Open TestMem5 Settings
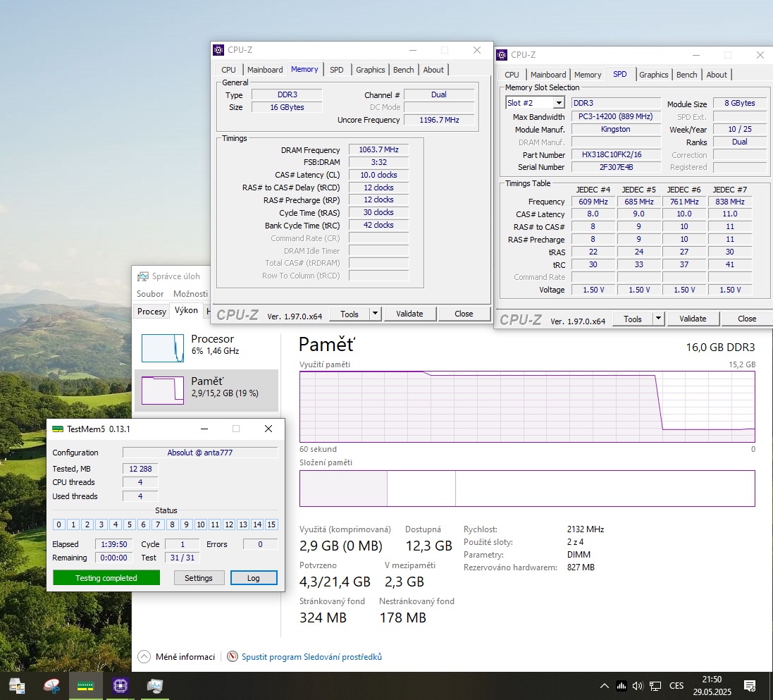The width and height of the screenshot is (773, 700). click(x=199, y=577)
